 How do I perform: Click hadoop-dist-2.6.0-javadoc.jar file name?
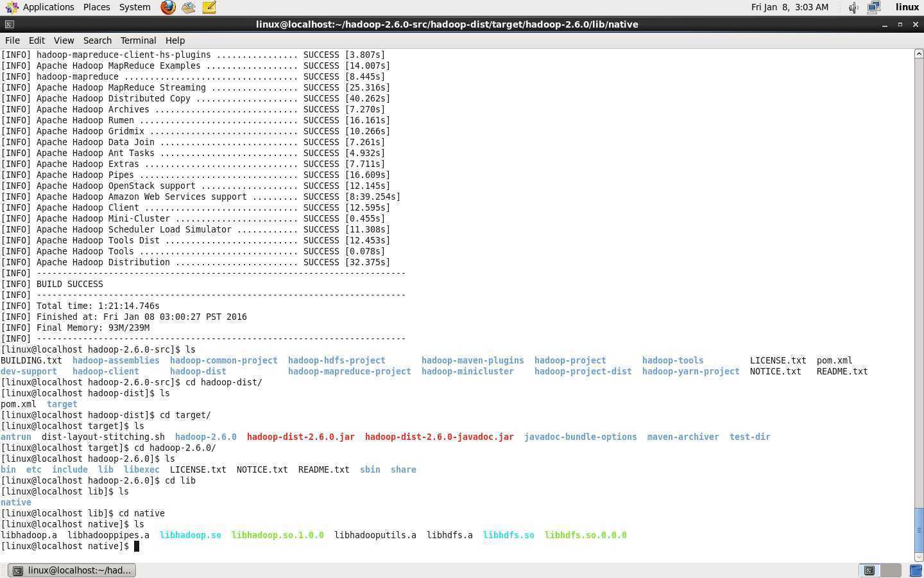point(439,437)
